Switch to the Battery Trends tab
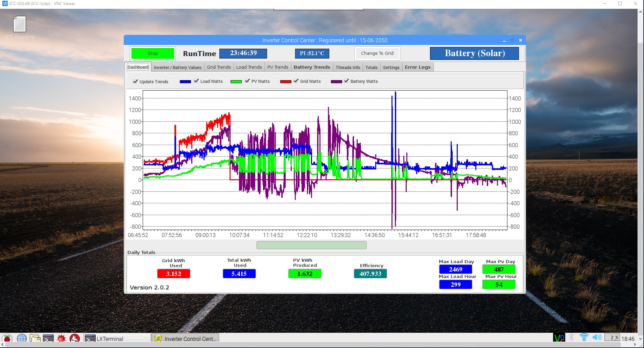This screenshot has width=644, height=348. tap(312, 67)
